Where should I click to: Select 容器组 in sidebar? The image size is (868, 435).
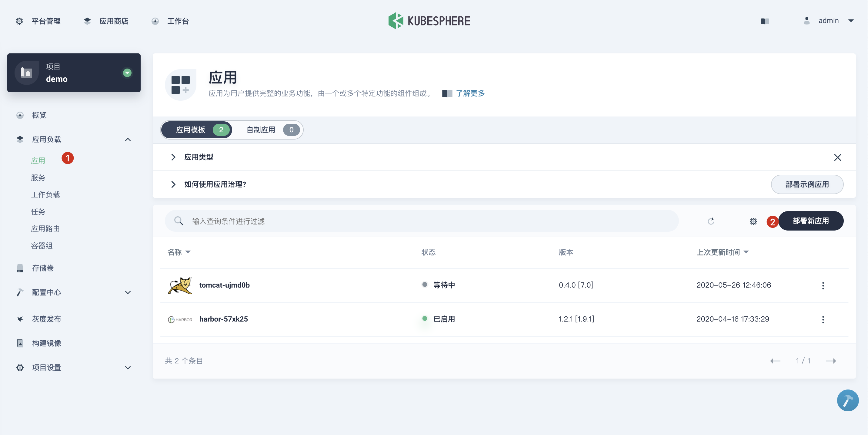point(42,245)
